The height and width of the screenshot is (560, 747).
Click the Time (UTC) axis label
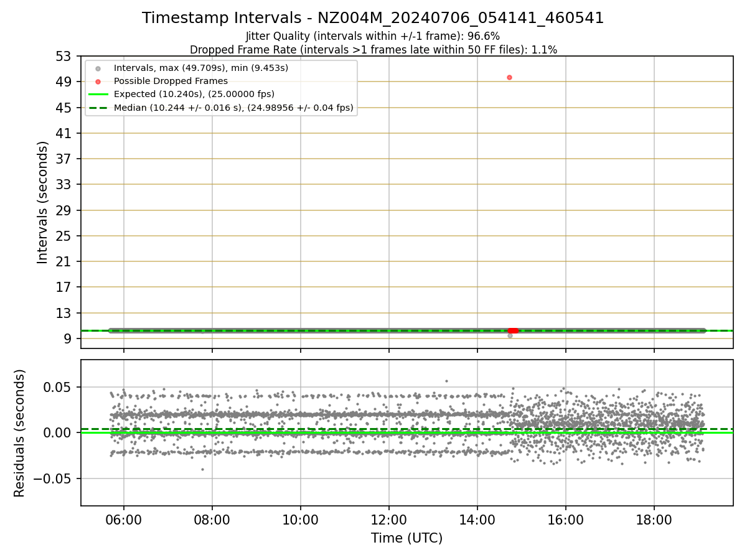(406, 538)
